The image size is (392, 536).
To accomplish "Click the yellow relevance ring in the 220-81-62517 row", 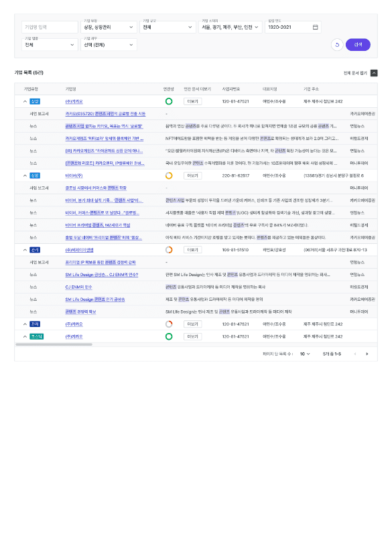I will (x=168, y=176).
